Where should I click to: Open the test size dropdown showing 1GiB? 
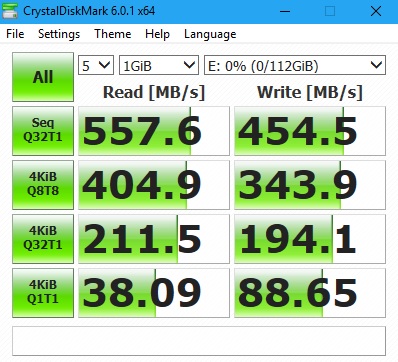coord(159,65)
